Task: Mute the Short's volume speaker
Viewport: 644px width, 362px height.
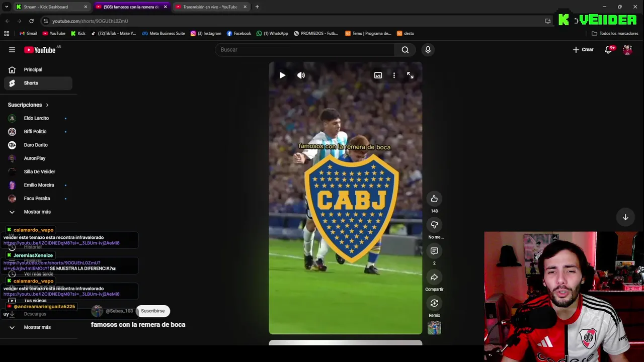Action: 301,75
